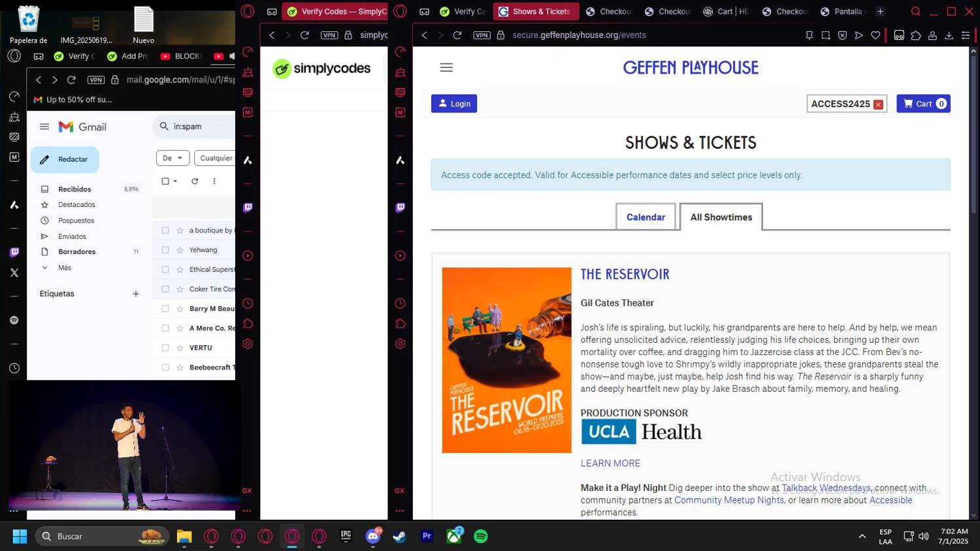This screenshot has height=551, width=980.
Task: Show hidden system tray icons chevron
Action: tap(862, 537)
